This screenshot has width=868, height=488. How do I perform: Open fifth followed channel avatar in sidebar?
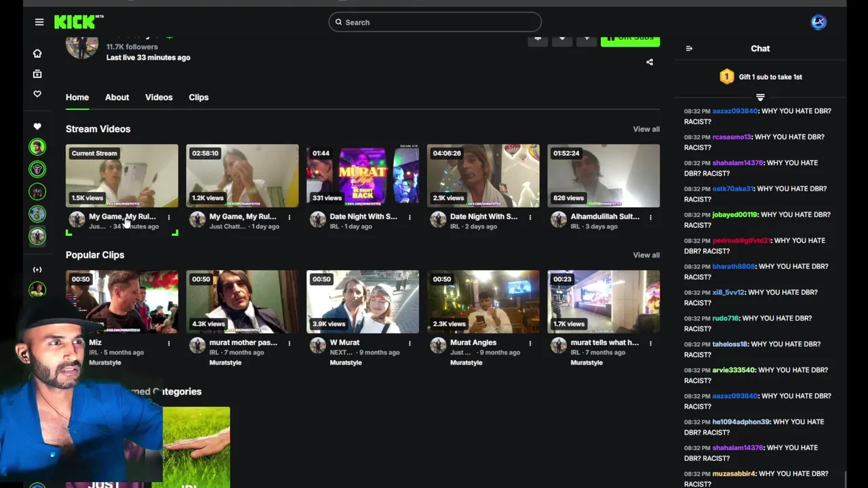[37, 236]
